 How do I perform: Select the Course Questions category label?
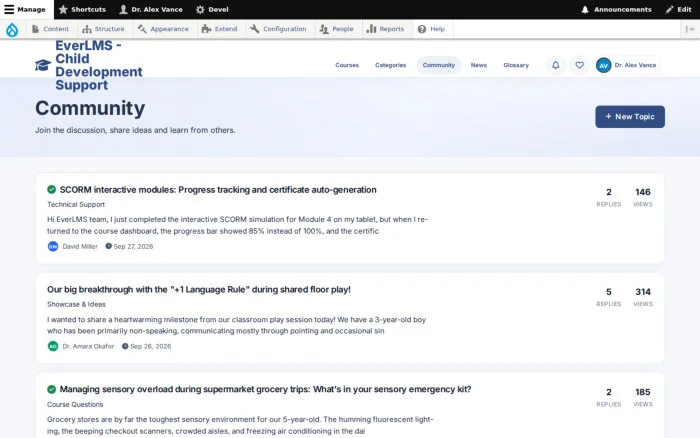pyautogui.click(x=75, y=405)
